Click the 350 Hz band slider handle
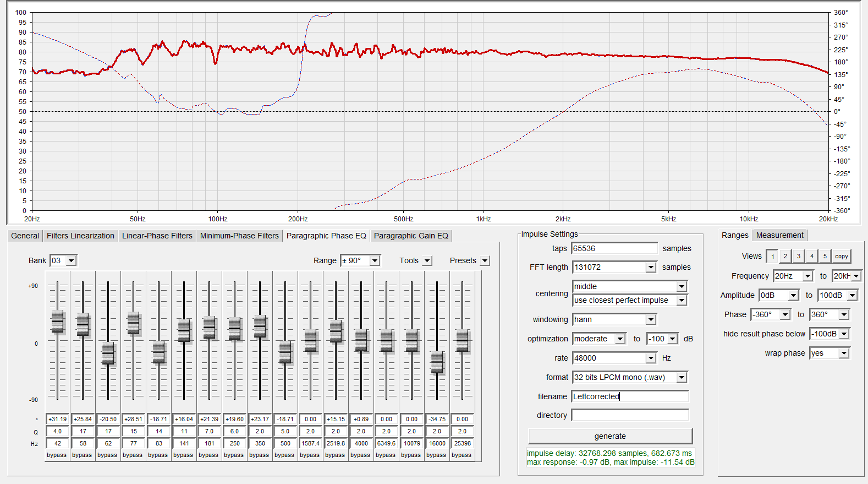This screenshot has width=868, height=484. point(260,327)
